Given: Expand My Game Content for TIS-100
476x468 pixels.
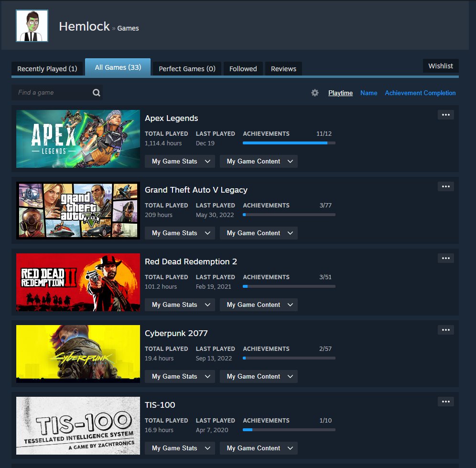Looking at the screenshot, I should [259, 448].
